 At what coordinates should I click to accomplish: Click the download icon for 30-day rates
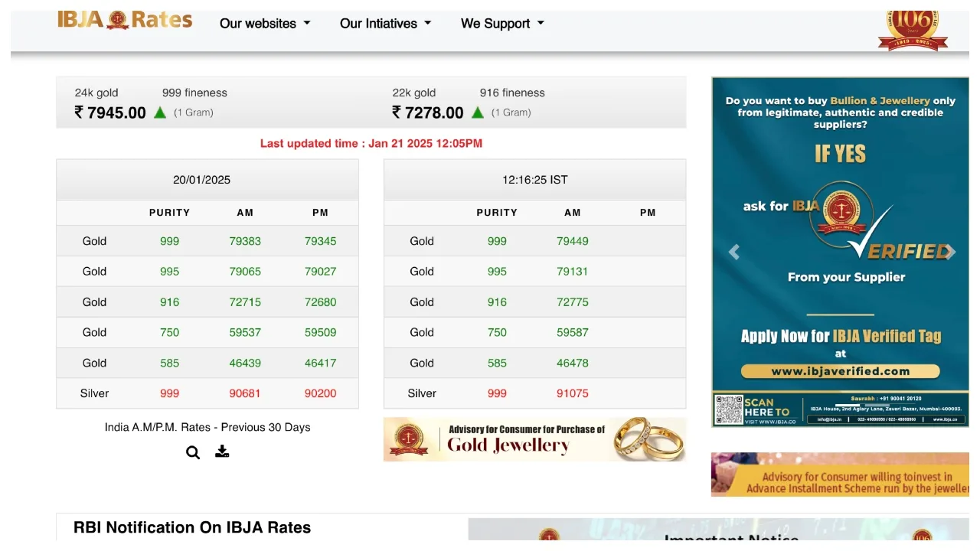[x=222, y=452]
